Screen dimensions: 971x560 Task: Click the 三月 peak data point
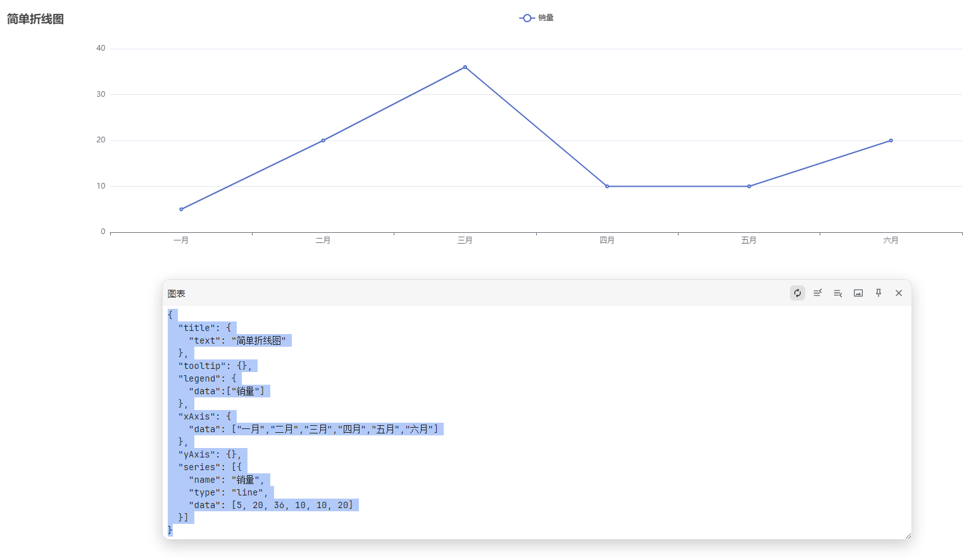coord(465,67)
